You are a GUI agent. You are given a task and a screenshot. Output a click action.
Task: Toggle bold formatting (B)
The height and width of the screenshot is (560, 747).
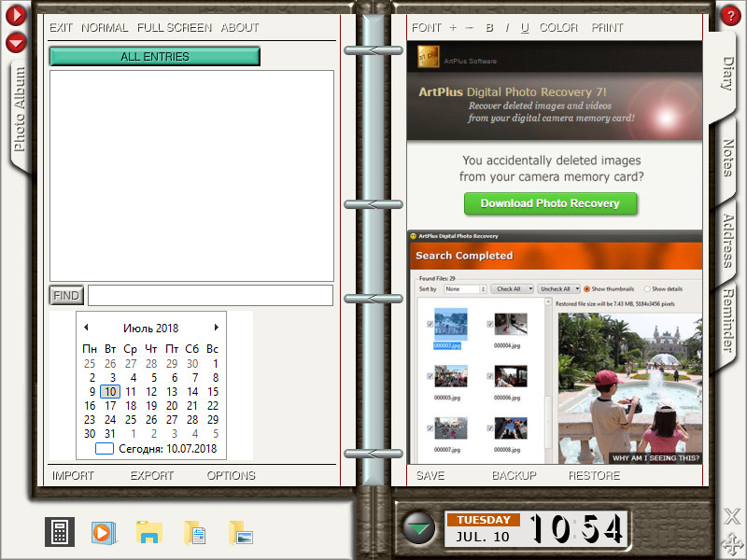coord(489,28)
